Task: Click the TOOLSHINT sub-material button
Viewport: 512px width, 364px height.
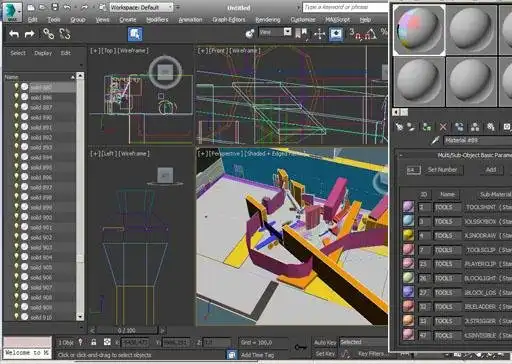Action: (x=488, y=207)
